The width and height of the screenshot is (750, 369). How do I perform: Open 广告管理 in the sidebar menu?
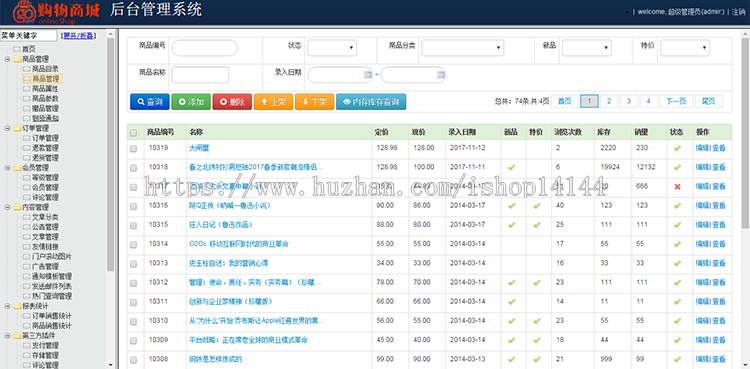point(45,266)
